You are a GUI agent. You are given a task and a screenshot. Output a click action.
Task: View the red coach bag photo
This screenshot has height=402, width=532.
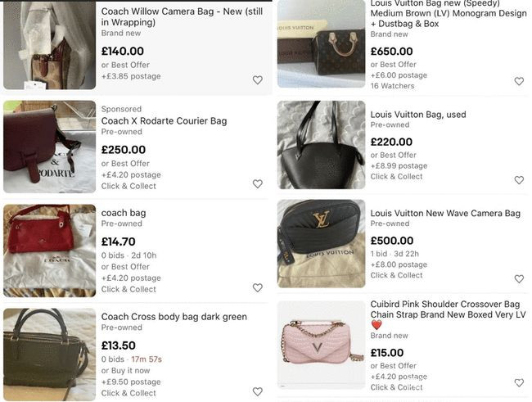(50, 251)
